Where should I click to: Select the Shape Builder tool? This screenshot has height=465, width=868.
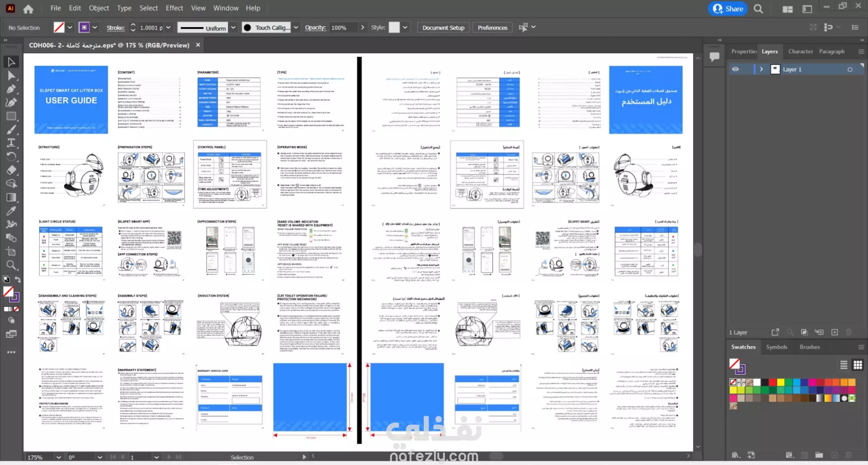pyautogui.click(x=11, y=184)
